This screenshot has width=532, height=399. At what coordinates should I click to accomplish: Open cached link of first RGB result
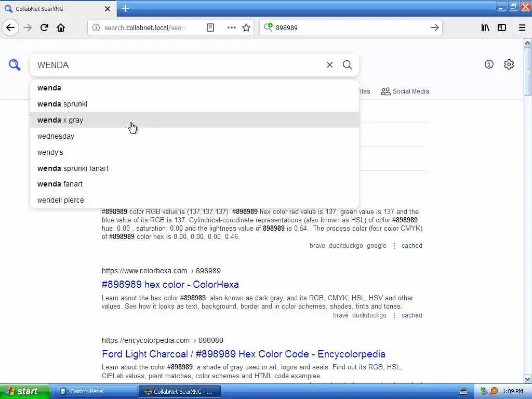click(412, 246)
